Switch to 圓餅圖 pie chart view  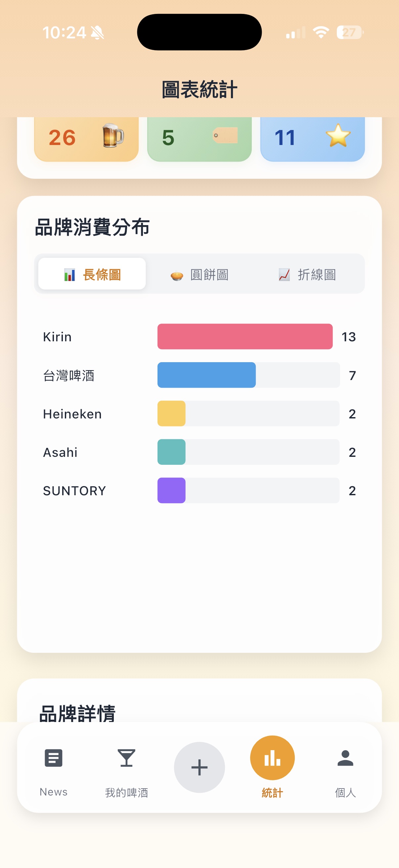(x=199, y=274)
